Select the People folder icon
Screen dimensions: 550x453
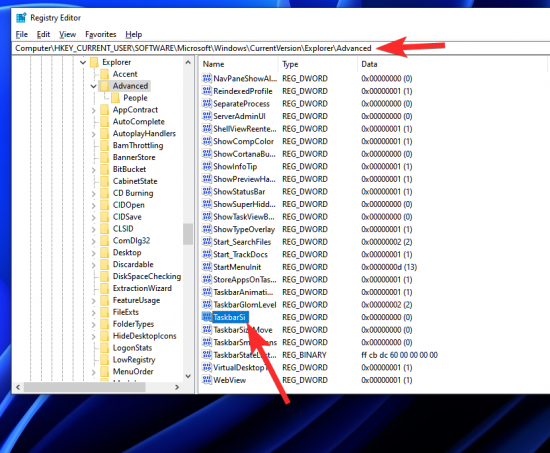(115, 98)
